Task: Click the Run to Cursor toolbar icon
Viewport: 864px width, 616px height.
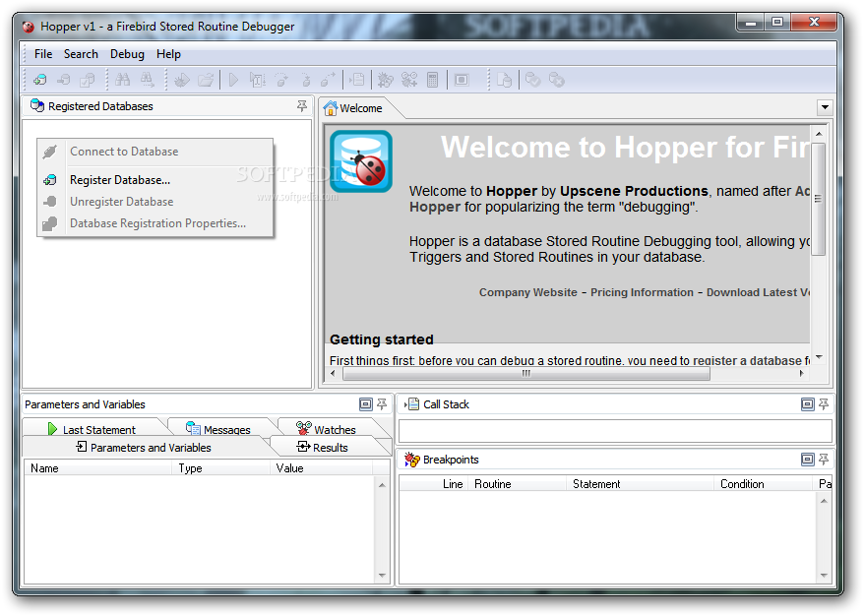Action: (257, 80)
